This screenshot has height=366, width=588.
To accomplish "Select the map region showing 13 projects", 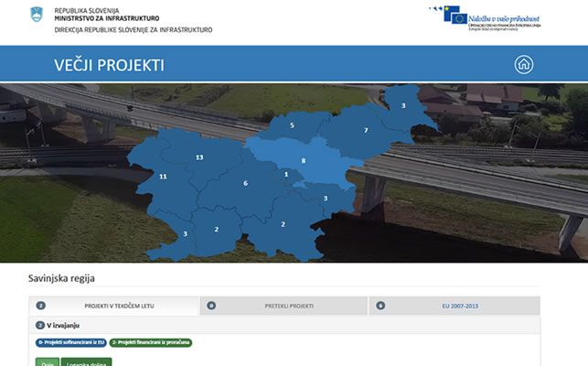I will pos(199,157).
